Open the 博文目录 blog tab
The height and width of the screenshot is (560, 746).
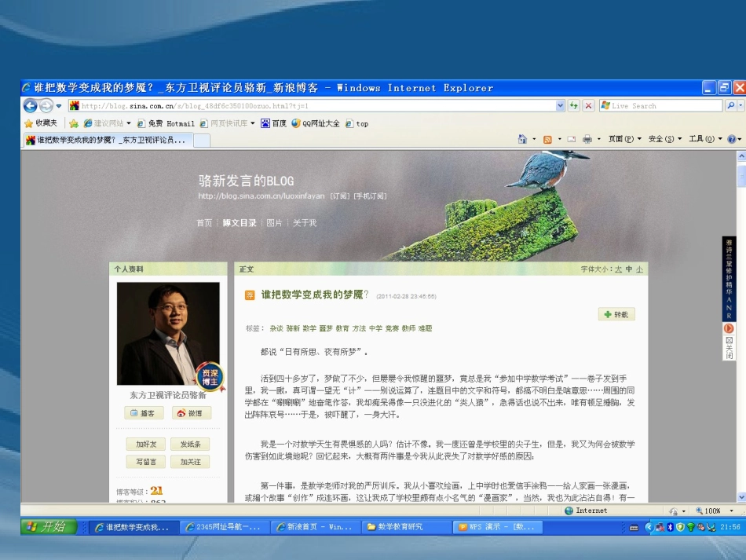[x=240, y=223]
